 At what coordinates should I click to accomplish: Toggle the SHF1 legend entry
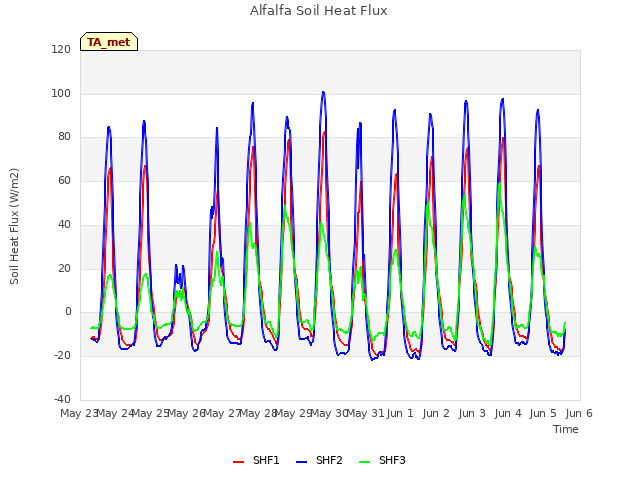pyautogui.click(x=256, y=460)
